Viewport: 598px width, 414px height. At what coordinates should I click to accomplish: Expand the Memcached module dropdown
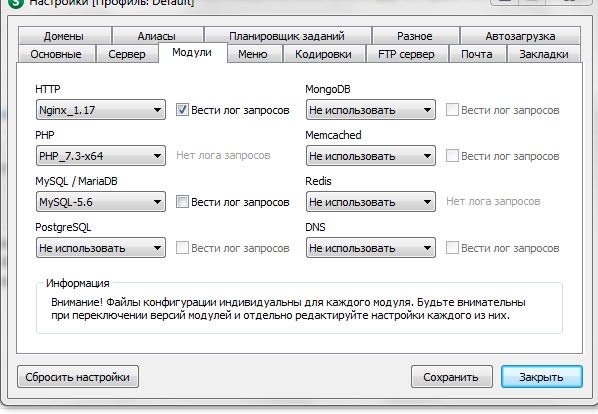point(371,156)
